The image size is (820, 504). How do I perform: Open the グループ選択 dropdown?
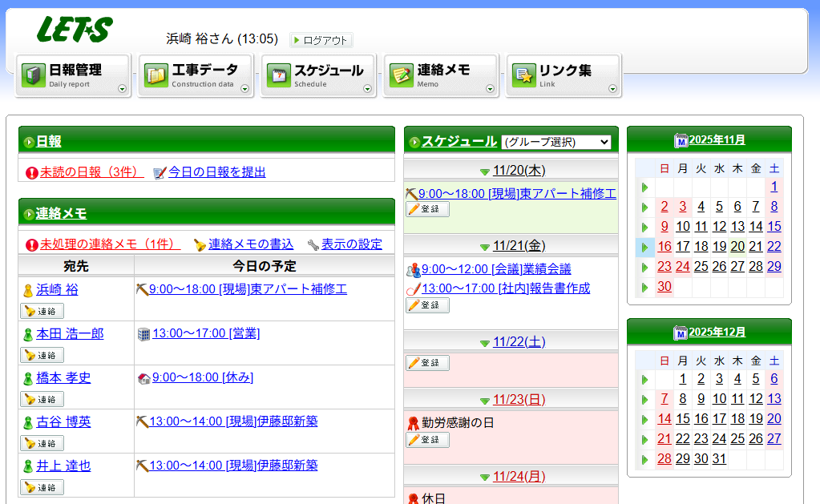[555, 142]
